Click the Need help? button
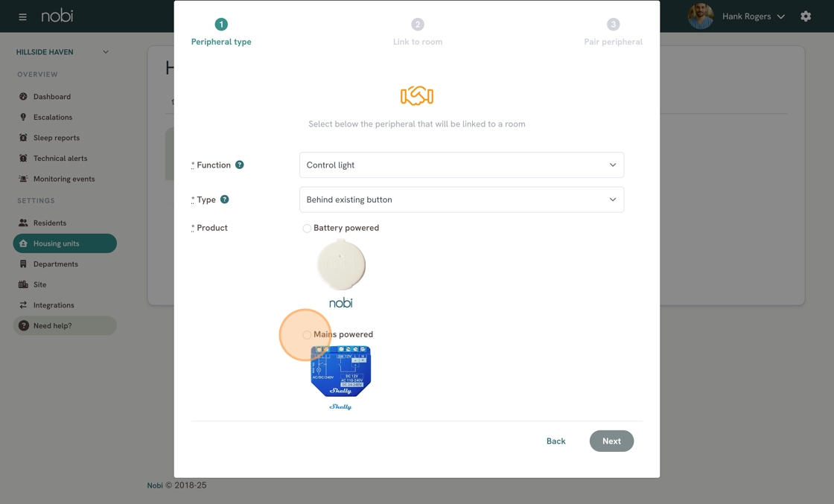Image resolution: width=834 pixels, height=504 pixels. [x=65, y=325]
